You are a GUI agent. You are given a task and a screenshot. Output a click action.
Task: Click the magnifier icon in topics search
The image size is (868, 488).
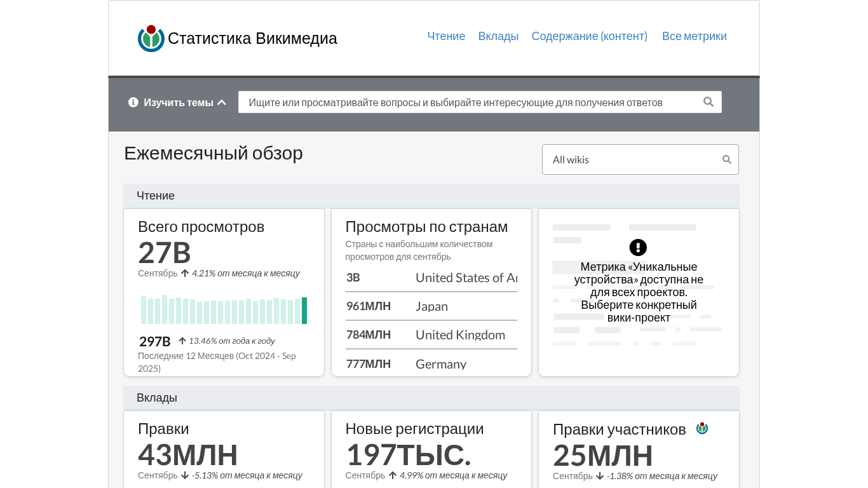(x=709, y=102)
